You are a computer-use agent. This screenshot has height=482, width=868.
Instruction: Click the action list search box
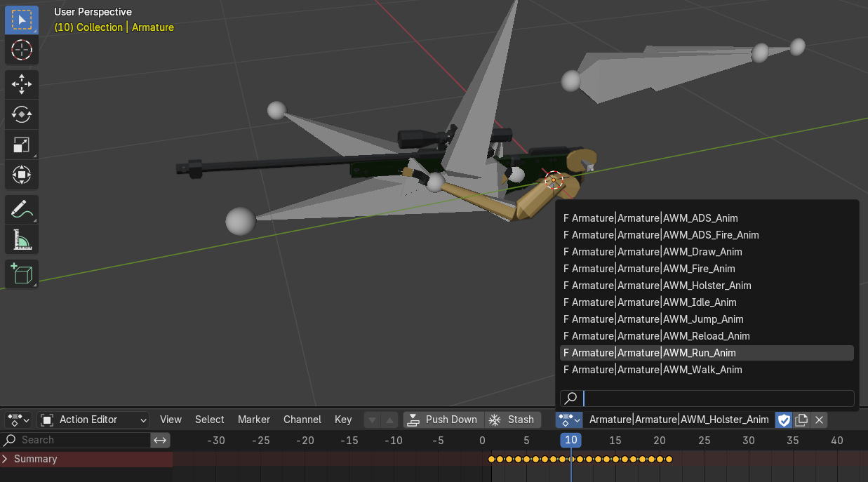coord(707,399)
